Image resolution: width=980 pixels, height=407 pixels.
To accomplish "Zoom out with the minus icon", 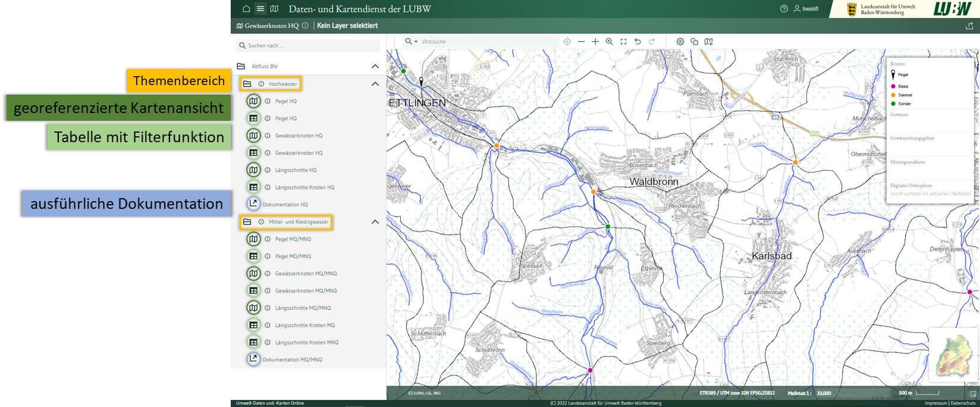I will (x=581, y=42).
